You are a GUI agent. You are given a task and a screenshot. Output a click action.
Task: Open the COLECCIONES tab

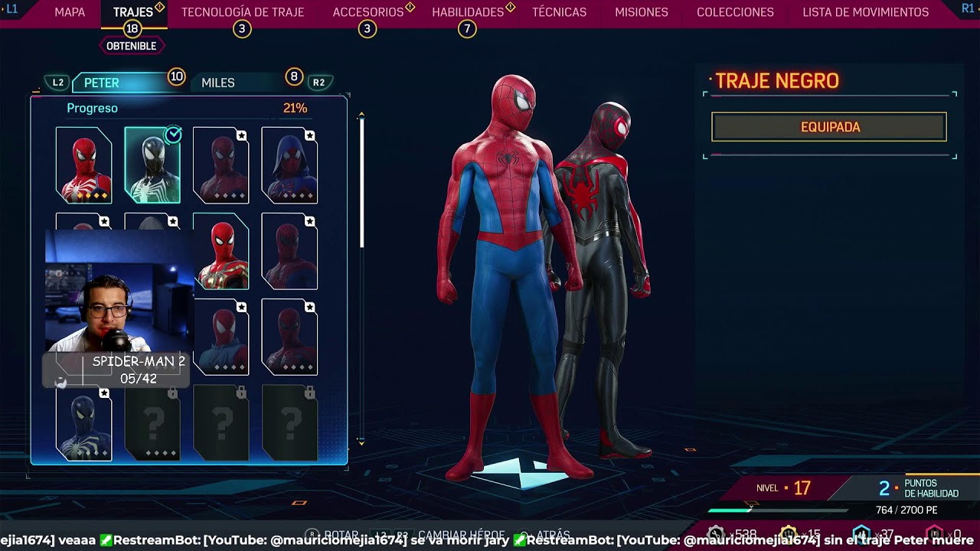click(x=735, y=12)
